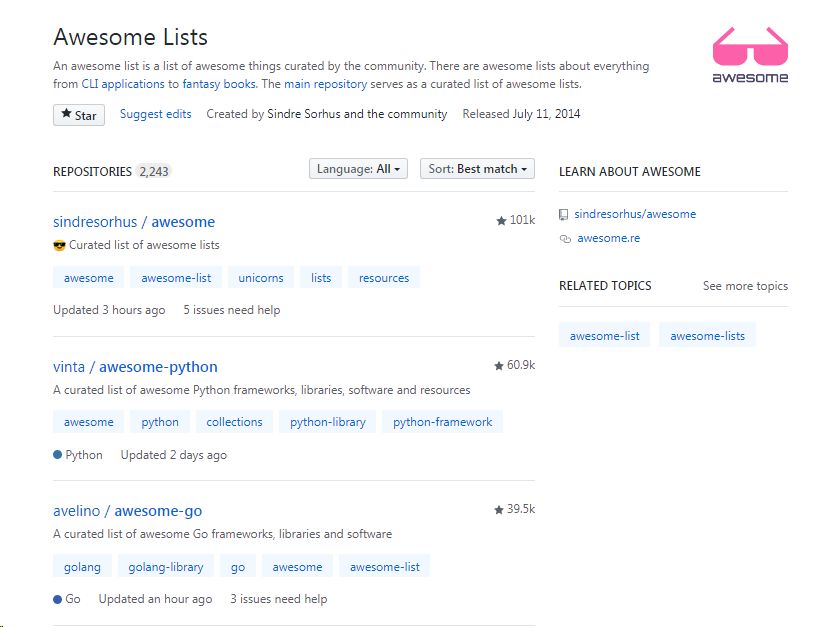The width and height of the screenshot is (821, 627).
Task: Select the resources topic tag
Action: pyautogui.click(x=384, y=278)
